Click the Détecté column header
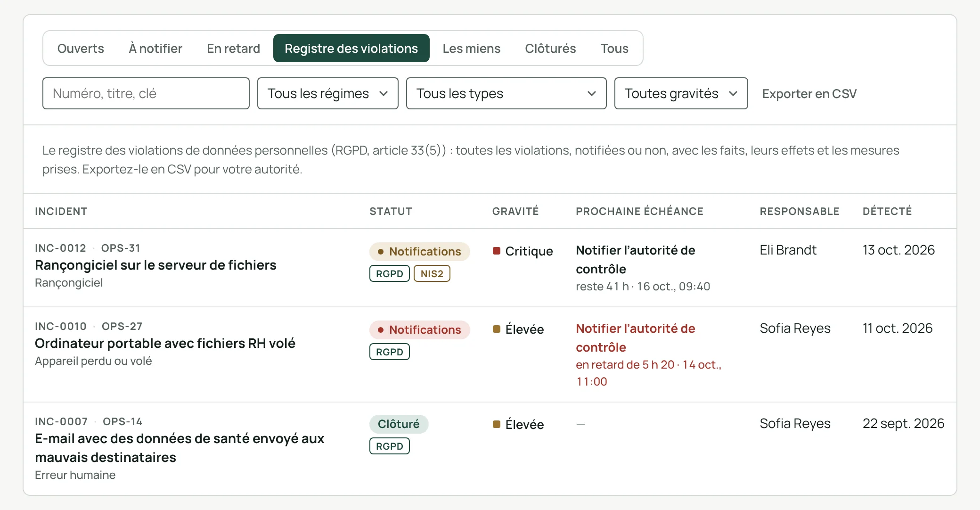Screen dimensions: 980x510 tap(887, 211)
